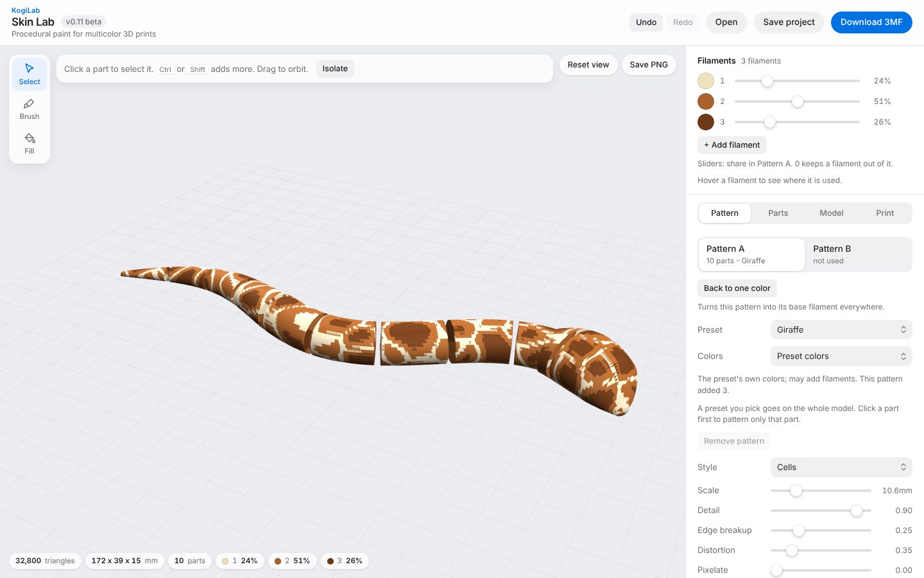Click the KogiLab brand link

pos(26,10)
